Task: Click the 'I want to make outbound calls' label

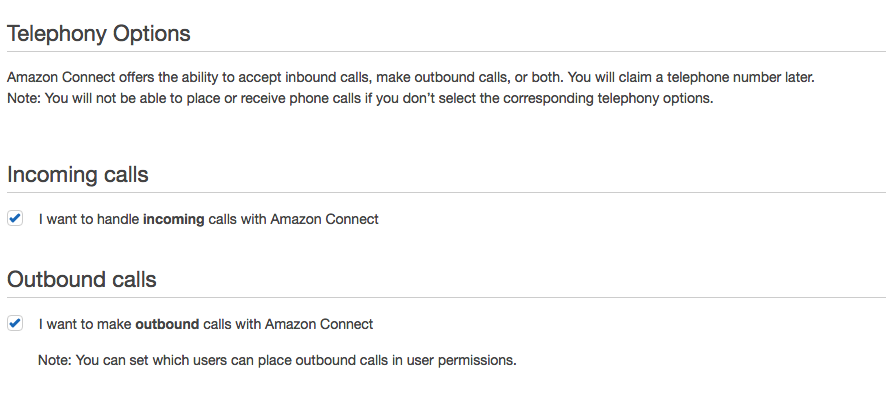Action: [x=205, y=324]
